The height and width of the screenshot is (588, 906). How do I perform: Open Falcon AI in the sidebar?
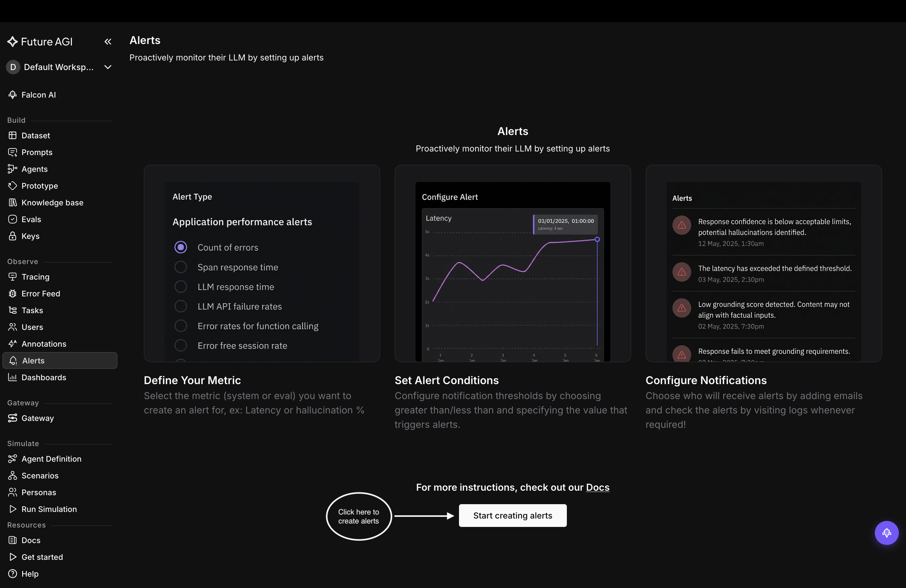click(60, 95)
